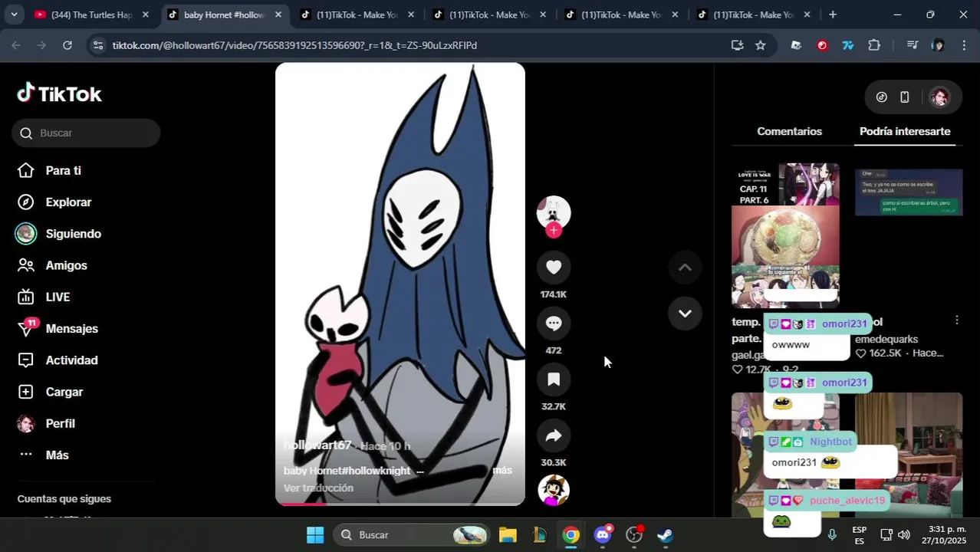
Task: Click Nightbot chat name
Action: pyautogui.click(x=830, y=442)
